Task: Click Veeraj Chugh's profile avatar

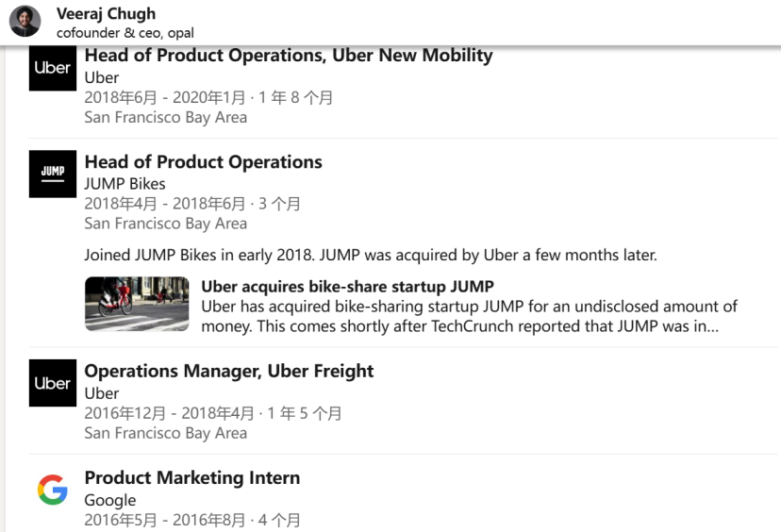Action: [25, 21]
